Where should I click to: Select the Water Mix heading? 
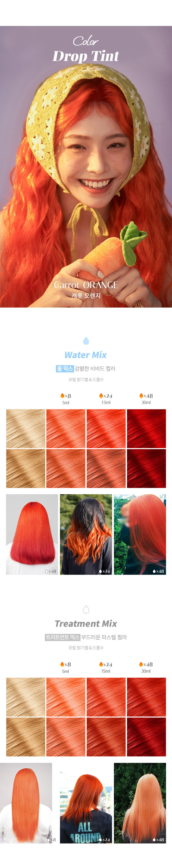[x=86, y=355]
